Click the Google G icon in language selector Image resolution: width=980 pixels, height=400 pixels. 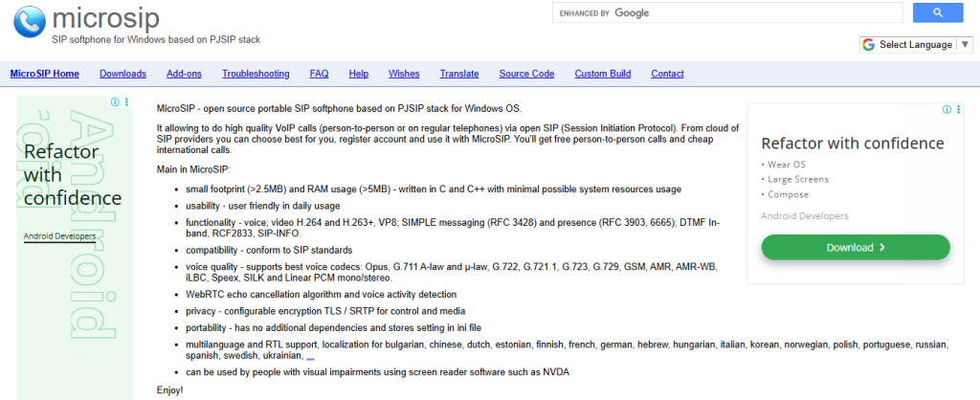coord(869,45)
